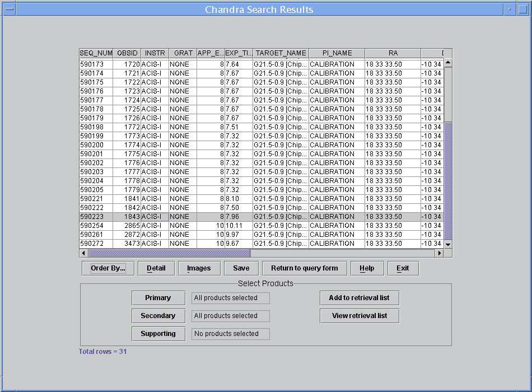Choose Secondary products button
The image size is (532, 392).
158,316
